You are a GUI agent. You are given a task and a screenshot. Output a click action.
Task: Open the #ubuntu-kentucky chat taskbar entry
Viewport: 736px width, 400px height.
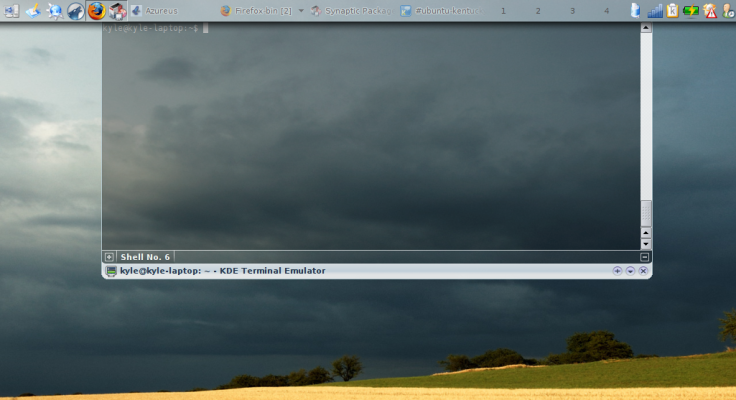(x=440, y=11)
